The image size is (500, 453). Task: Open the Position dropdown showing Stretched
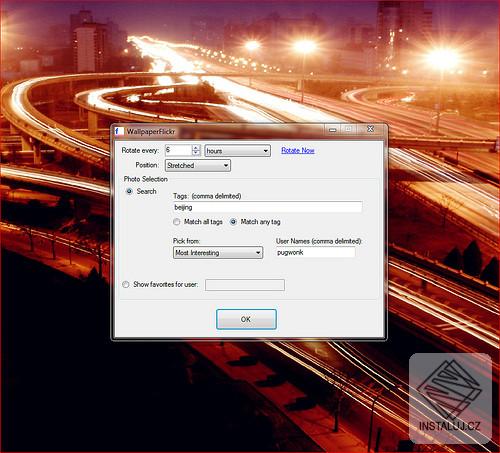(198, 165)
